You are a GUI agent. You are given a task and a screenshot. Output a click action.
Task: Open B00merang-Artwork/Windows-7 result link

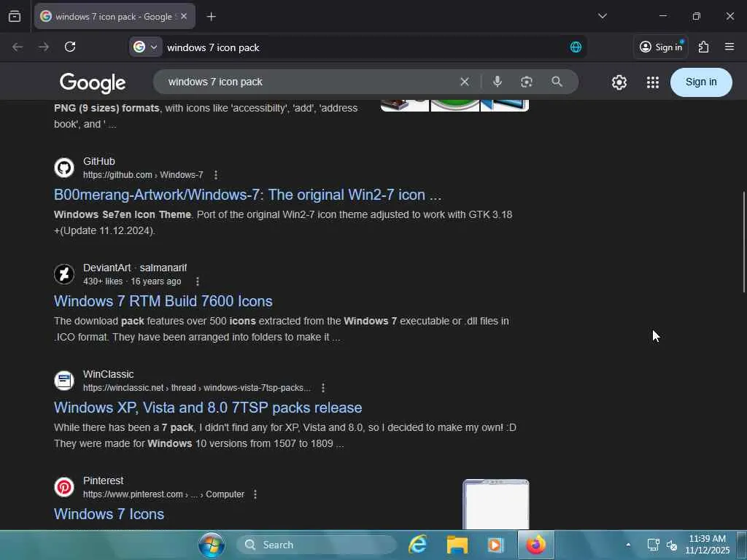(x=248, y=195)
